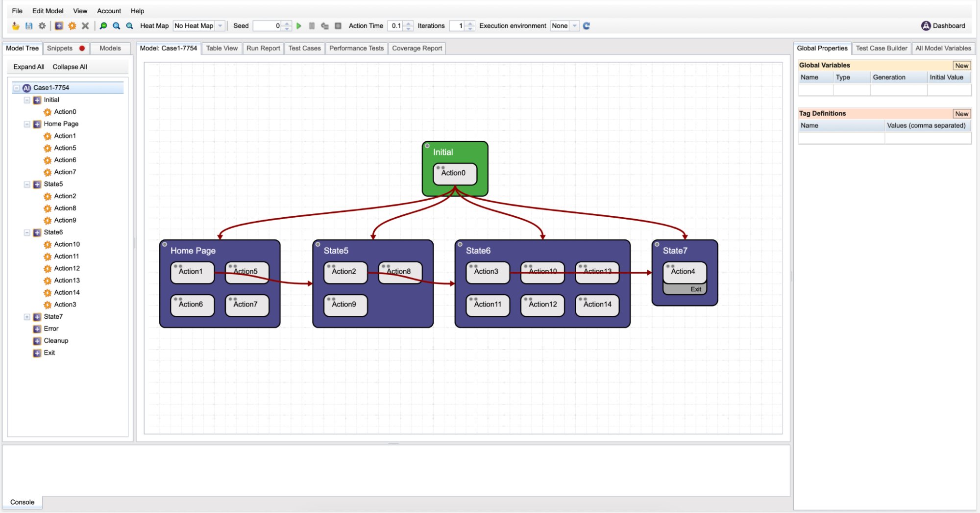Image resolution: width=980 pixels, height=513 pixels.
Task: Click the Seed input field
Action: pyautogui.click(x=267, y=26)
